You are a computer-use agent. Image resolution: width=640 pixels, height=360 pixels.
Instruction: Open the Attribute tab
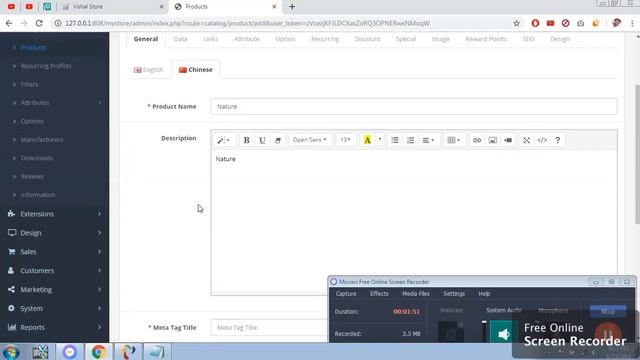247,39
